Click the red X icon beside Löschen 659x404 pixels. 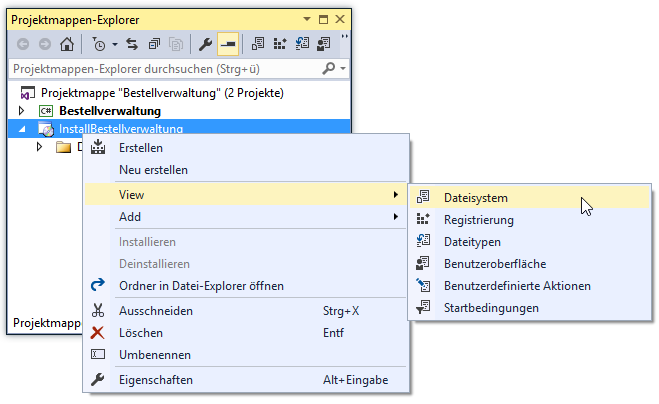click(x=98, y=333)
